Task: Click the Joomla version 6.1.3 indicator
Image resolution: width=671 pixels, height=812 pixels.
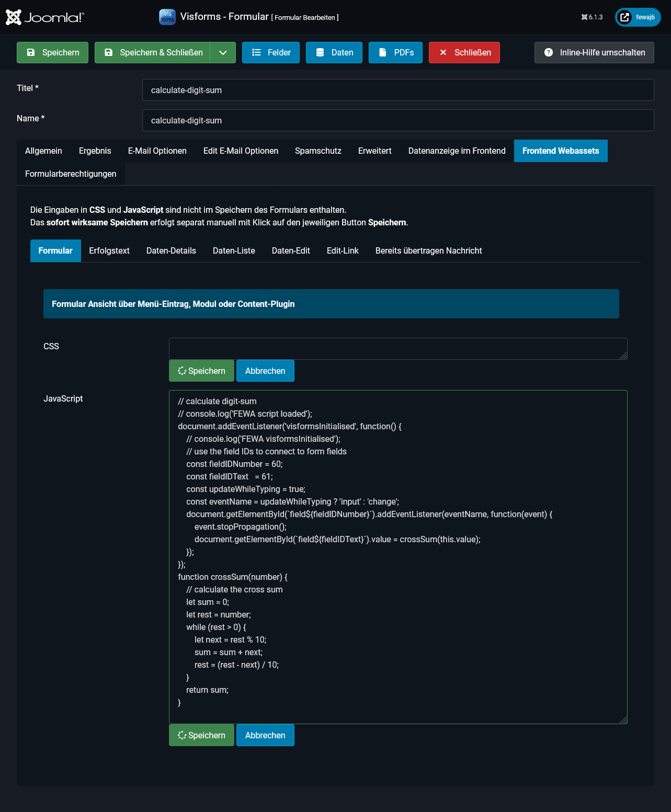Action: (592, 17)
